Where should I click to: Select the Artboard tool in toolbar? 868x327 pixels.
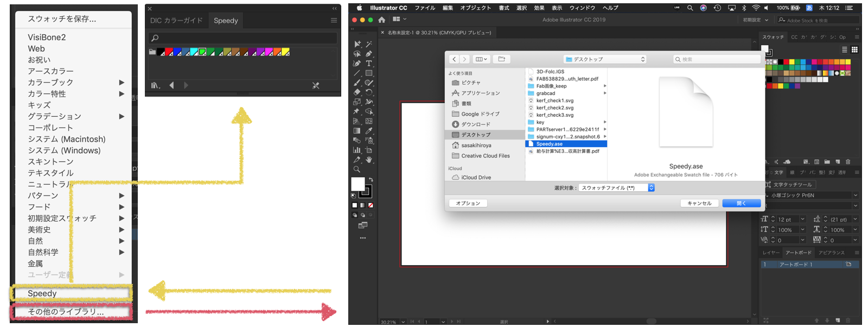[x=369, y=149]
